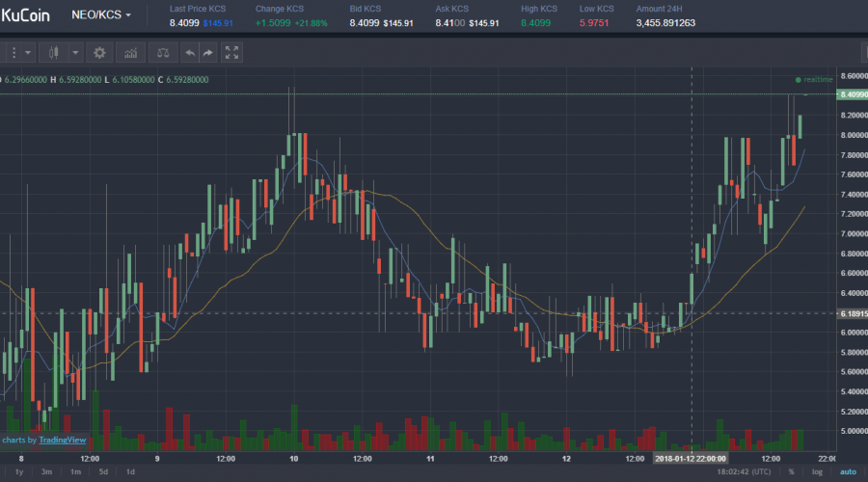Image resolution: width=868 pixels, height=482 pixels.
Task: Undo the last chart action
Action: pyautogui.click(x=190, y=52)
